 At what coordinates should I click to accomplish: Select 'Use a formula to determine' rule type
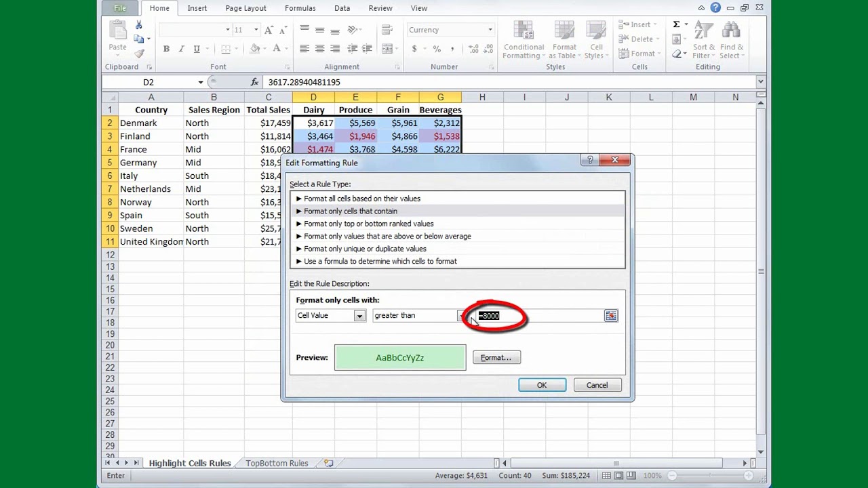pos(380,262)
